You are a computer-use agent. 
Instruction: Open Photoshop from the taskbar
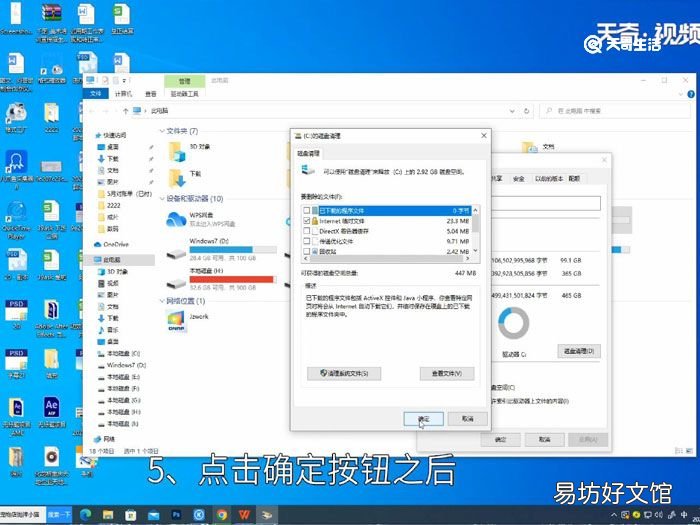(176, 515)
